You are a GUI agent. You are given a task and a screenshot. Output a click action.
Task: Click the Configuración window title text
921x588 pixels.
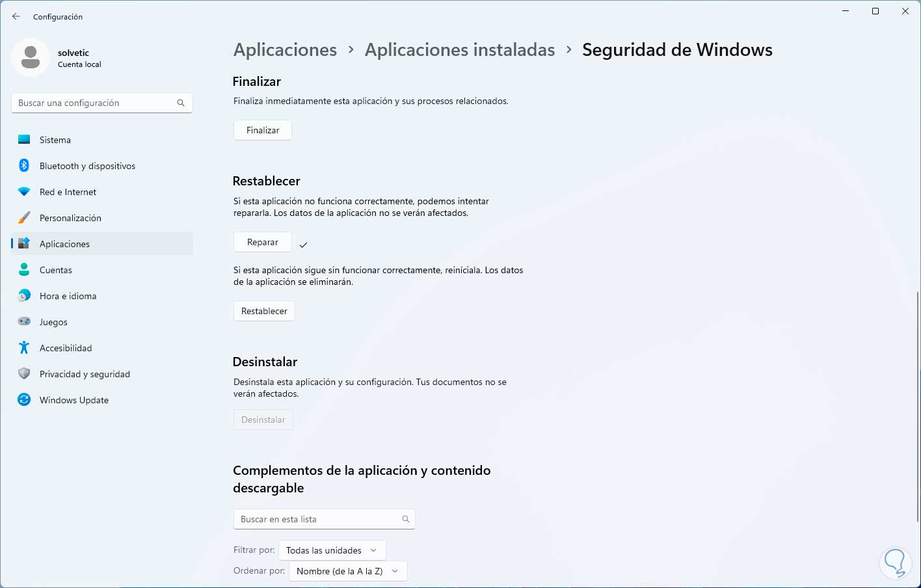[58, 17]
